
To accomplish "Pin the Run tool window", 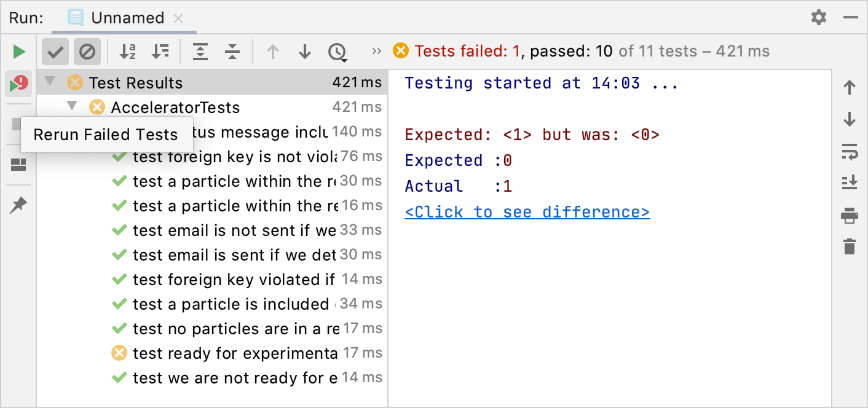I will coord(18,204).
